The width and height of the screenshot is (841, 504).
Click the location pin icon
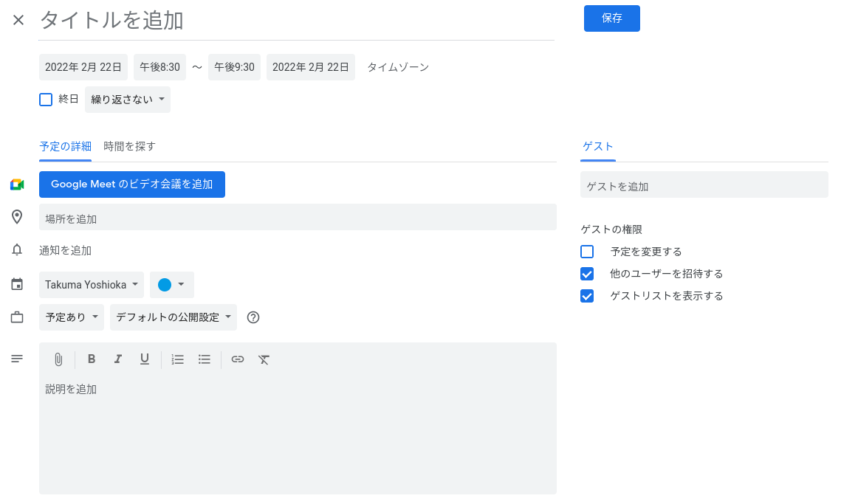click(17, 217)
